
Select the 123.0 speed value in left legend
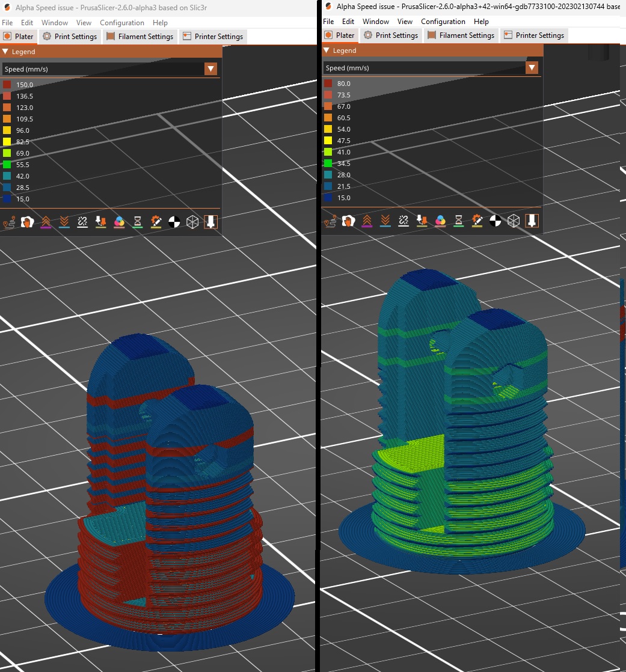(x=25, y=108)
